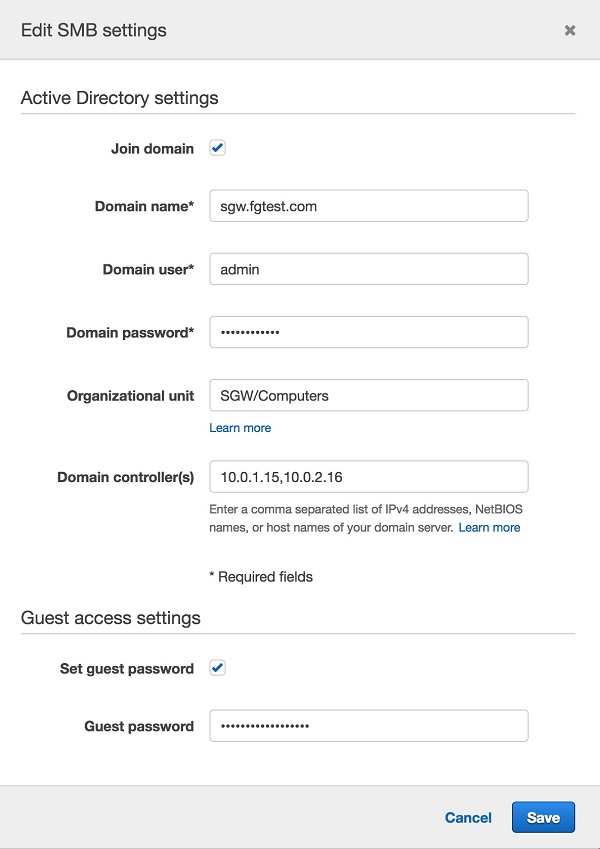Cancel editing SMB settings

coord(468,818)
